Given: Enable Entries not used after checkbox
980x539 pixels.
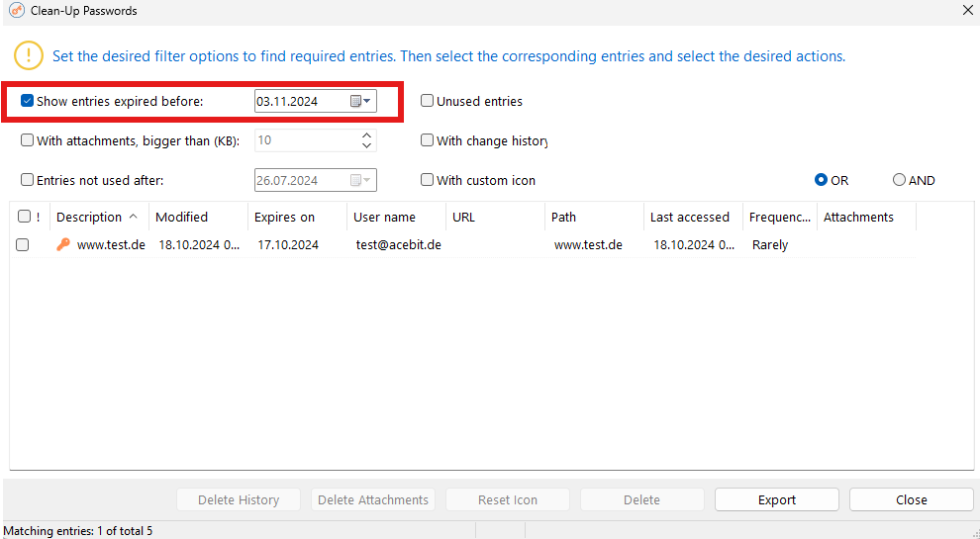Looking at the screenshot, I should [x=27, y=180].
